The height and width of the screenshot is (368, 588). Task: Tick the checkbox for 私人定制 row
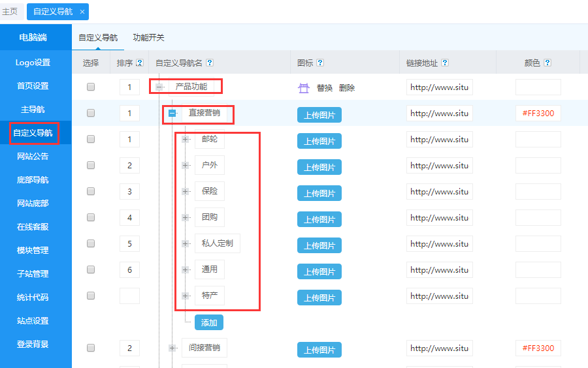point(91,243)
